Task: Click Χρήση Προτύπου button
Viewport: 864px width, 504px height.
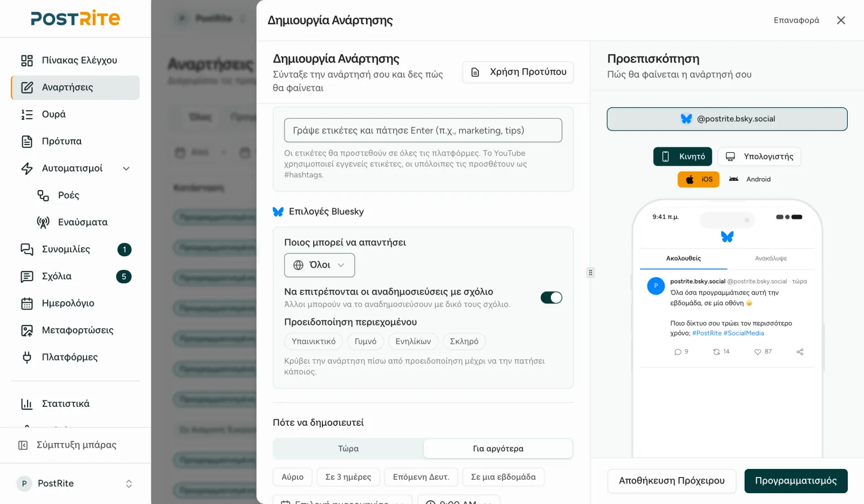Action: point(518,72)
